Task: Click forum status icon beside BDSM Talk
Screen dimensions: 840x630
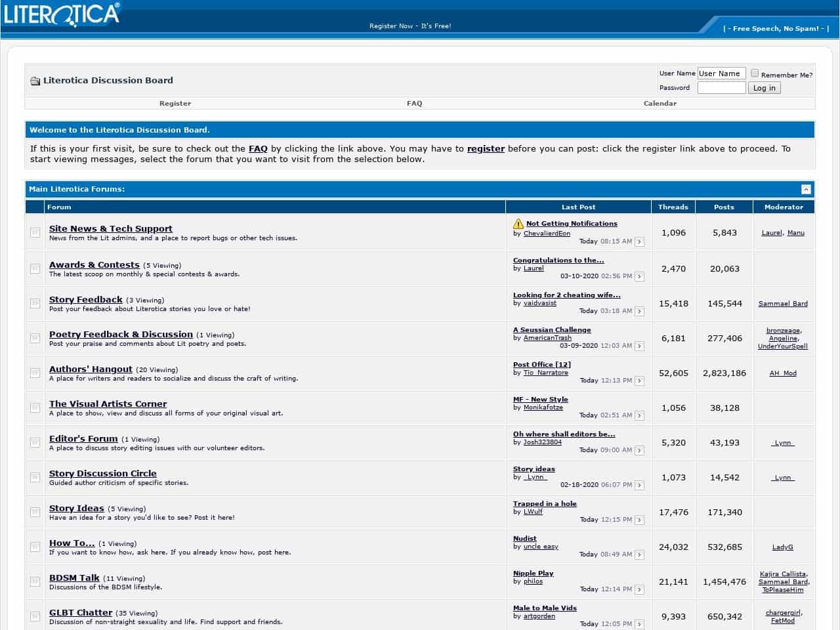Action: (x=35, y=582)
